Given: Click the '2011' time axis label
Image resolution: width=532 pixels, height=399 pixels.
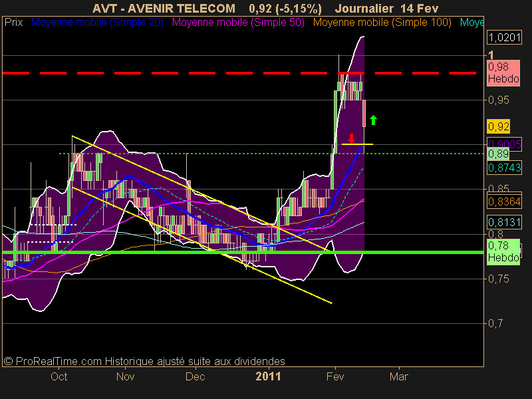Looking at the screenshot, I should (x=269, y=376).
